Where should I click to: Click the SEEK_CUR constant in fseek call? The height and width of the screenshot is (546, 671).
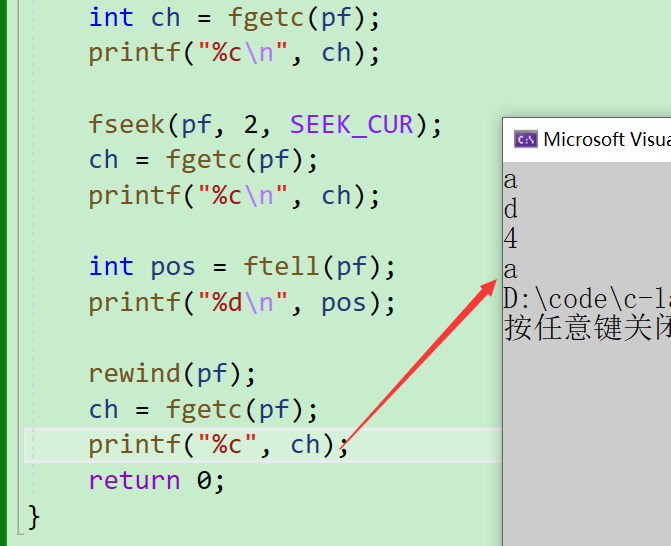coord(351,125)
